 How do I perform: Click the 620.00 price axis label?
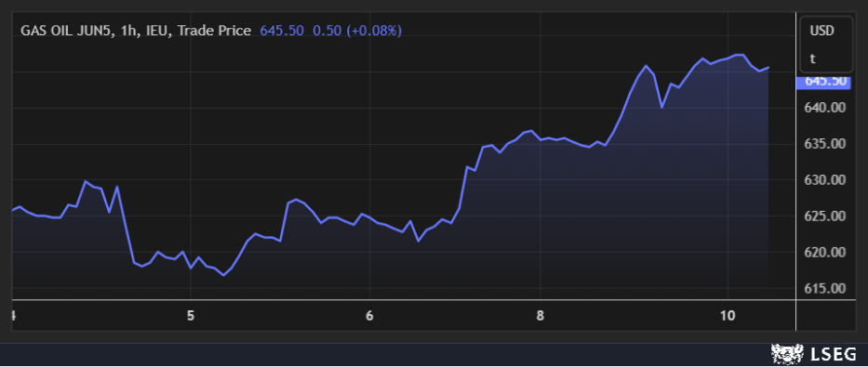click(x=825, y=253)
